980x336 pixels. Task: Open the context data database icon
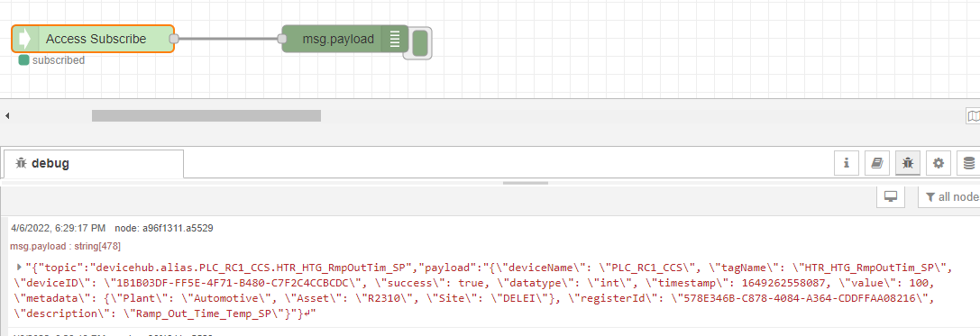click(x=969, y=164)
